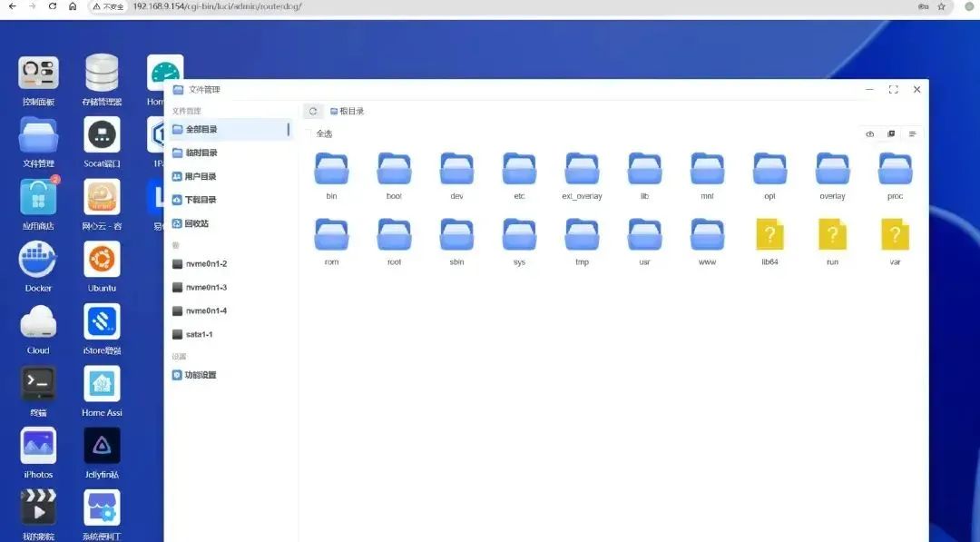Image resolution: width=980 pixels, height=542 pixels.
Task: Open the www folder
Action: click(x=707, y=234)
